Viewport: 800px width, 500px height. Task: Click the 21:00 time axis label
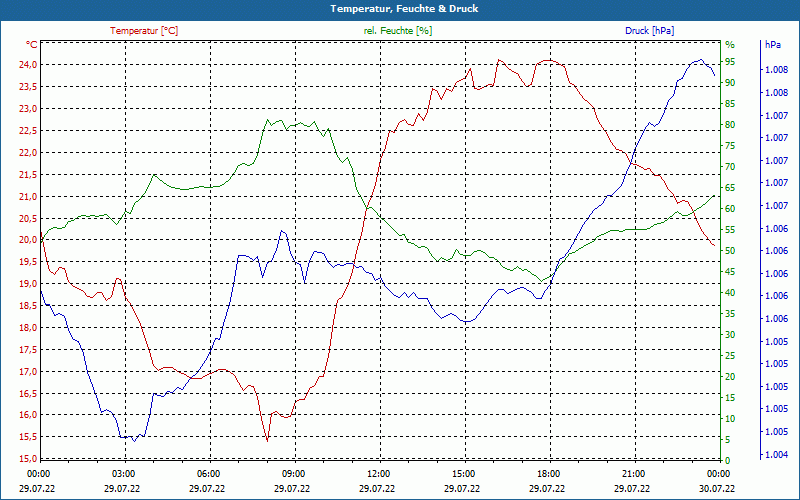633,474
